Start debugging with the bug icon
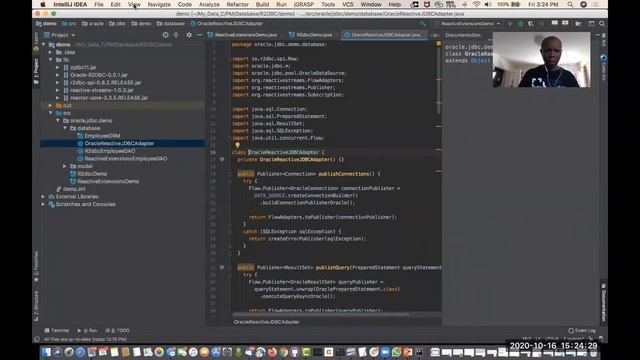This screenshot has width=640, height=360. [x=521, y=24]
